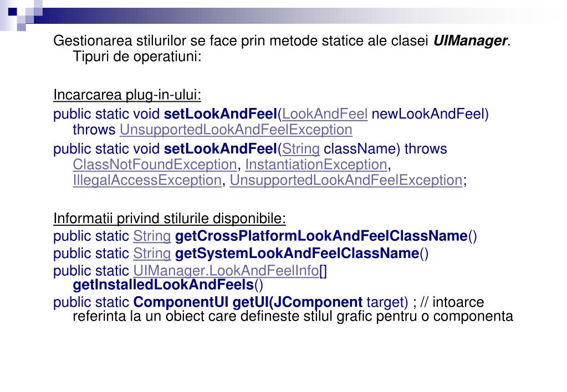
Task: Open the IllegalAccessException link
Action: (x=147, y=180)
